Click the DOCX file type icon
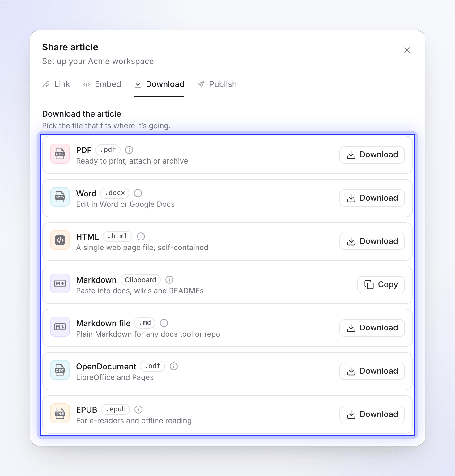Image resolution: width=455 pixels, height=476 pixels. tap(60, 197)
